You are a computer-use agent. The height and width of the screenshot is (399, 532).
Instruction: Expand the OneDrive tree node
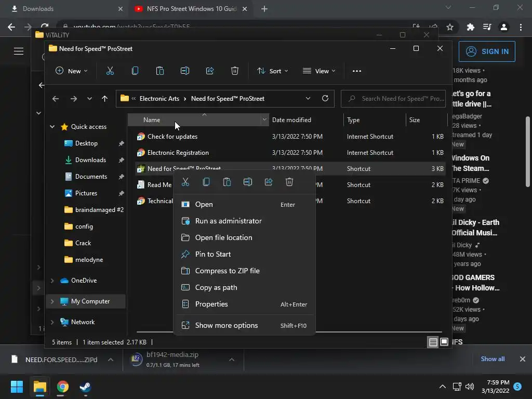click(x=52, y=281)
